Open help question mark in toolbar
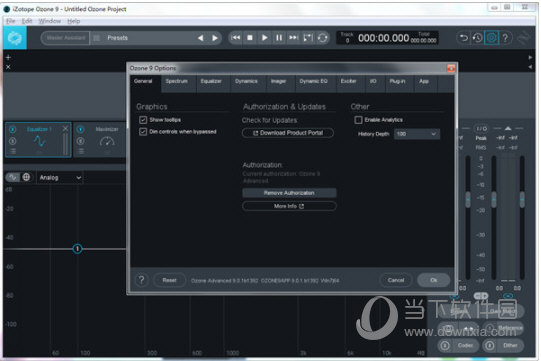 tap(505, 38)
